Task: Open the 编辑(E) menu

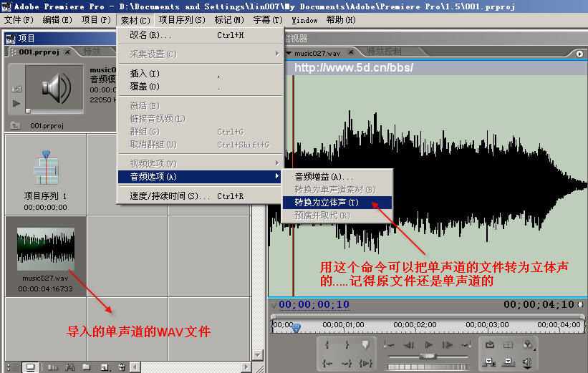Action: pos(57,20)
